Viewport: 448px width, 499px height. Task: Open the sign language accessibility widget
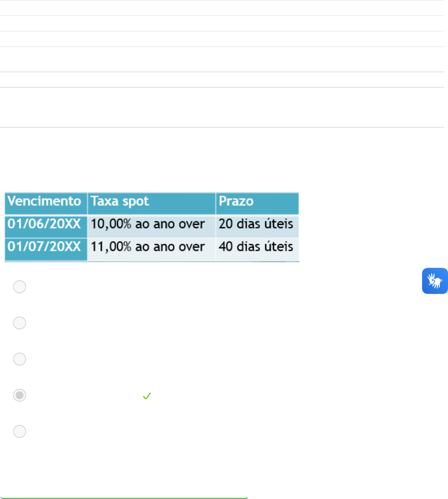click(x=435, y=281)
